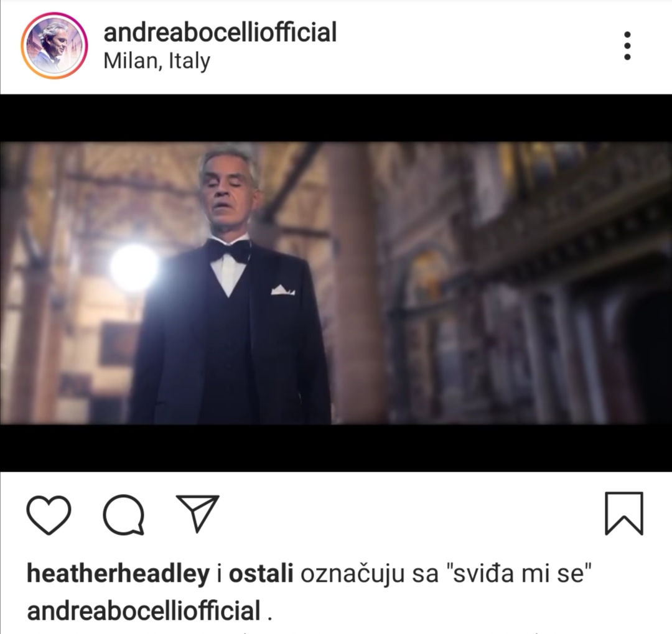The height and width of the screenshot is (634, 672).
Task: Click the top black letterbox bar of the video
Action: point(336,118)
